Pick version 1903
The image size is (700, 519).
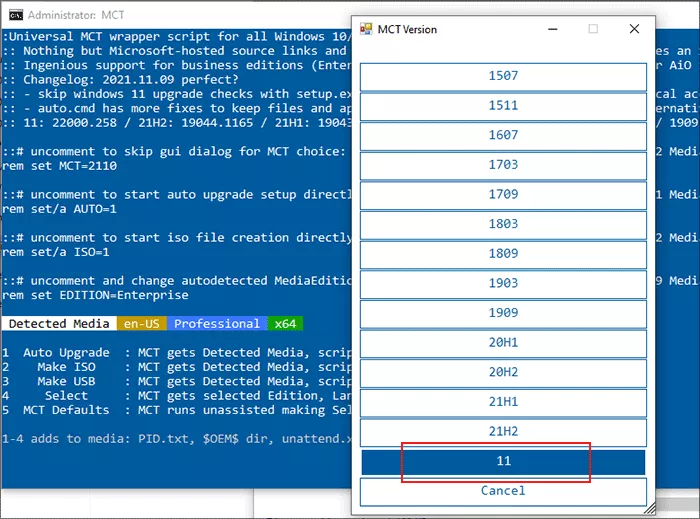pos(503,283)
